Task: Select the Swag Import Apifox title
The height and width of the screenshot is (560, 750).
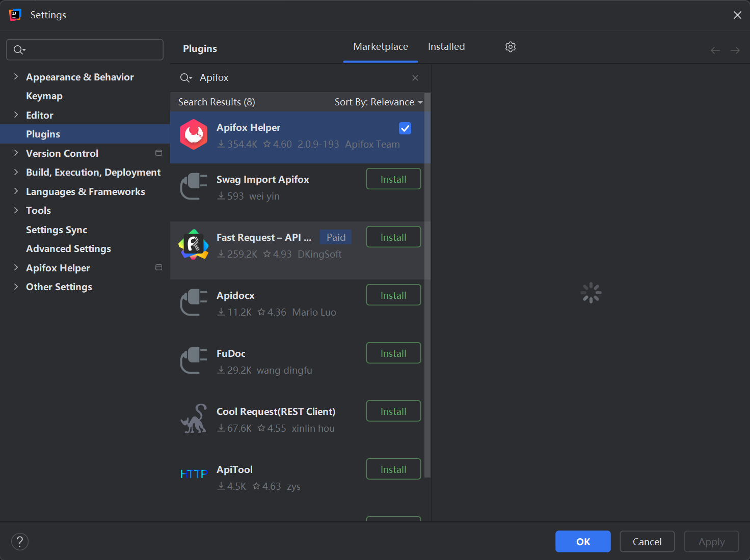Action: tap(262, 179)
